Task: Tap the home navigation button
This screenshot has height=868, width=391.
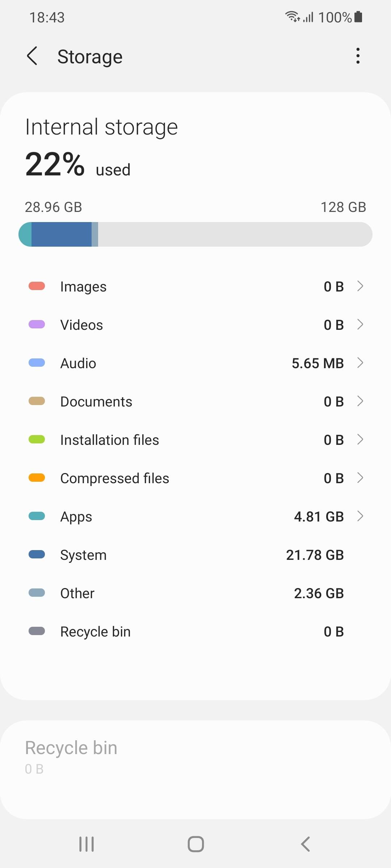Action: pyautogui.click(x=195, y=844)
